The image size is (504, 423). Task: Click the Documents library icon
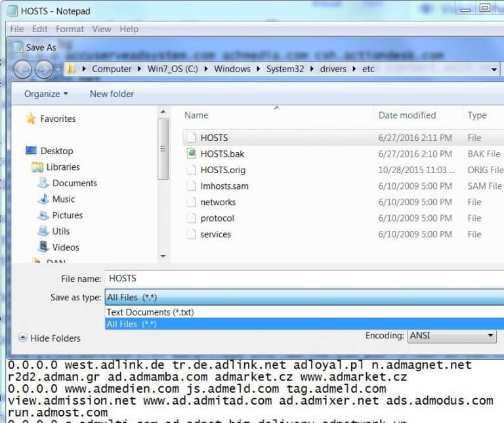[x=43, y=183]
